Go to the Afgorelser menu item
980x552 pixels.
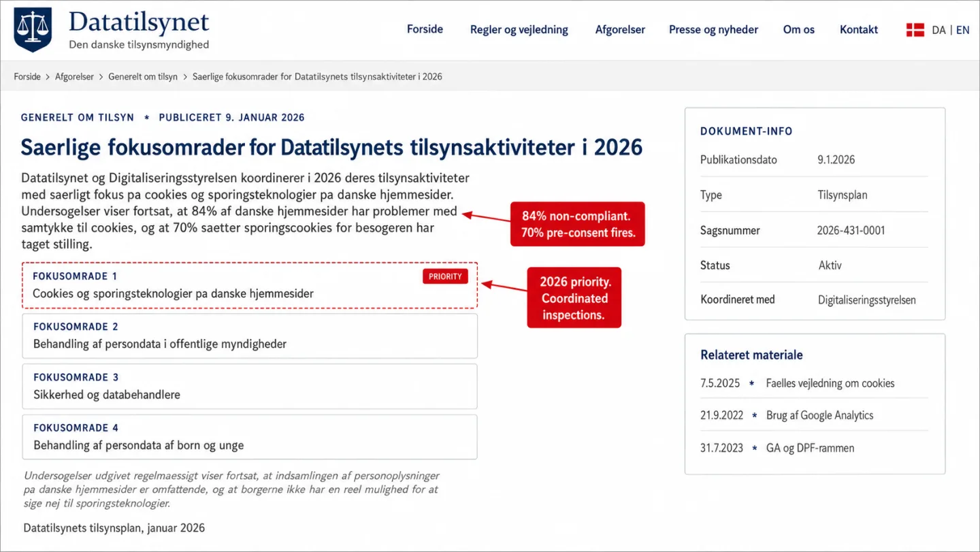(x=620, y=30)
